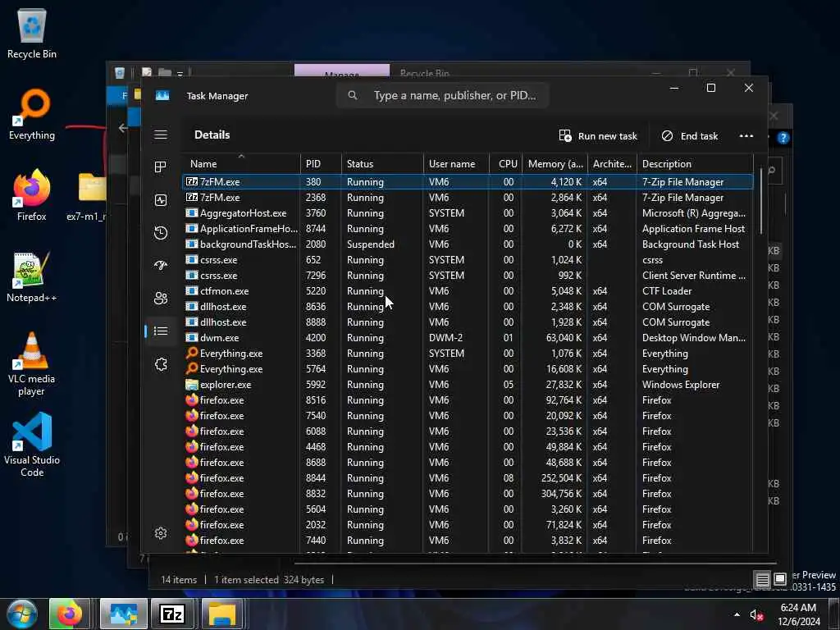This screenshot has height=630, width=840.
Task: Select firefox.exe row with PID 8832
Action: pyautogui.click(x=468, y=493)
